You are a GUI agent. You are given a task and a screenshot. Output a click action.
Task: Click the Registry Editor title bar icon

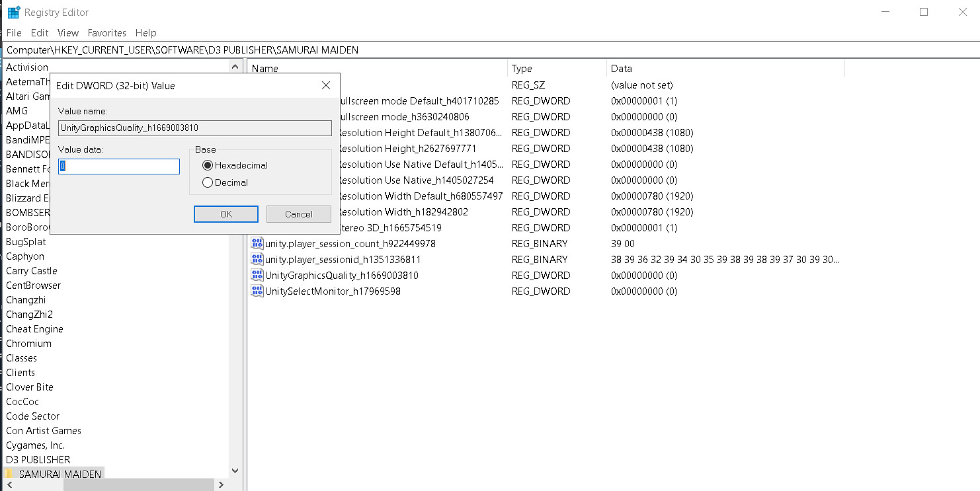[x=13, y=12]
